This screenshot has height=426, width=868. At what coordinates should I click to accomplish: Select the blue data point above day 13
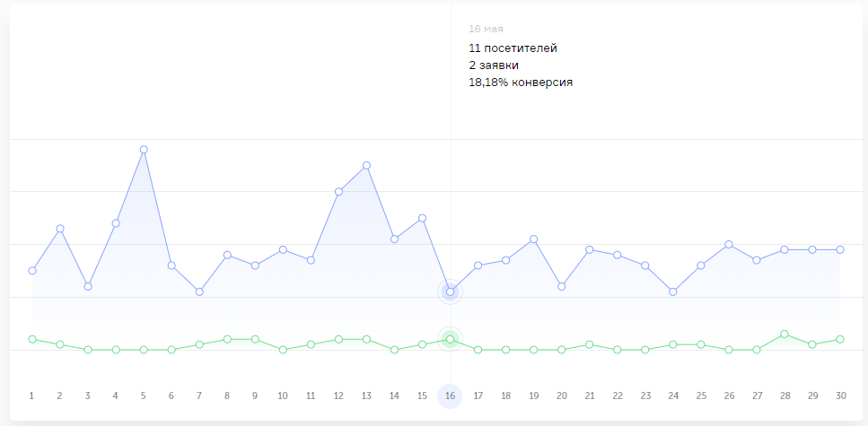366,166
